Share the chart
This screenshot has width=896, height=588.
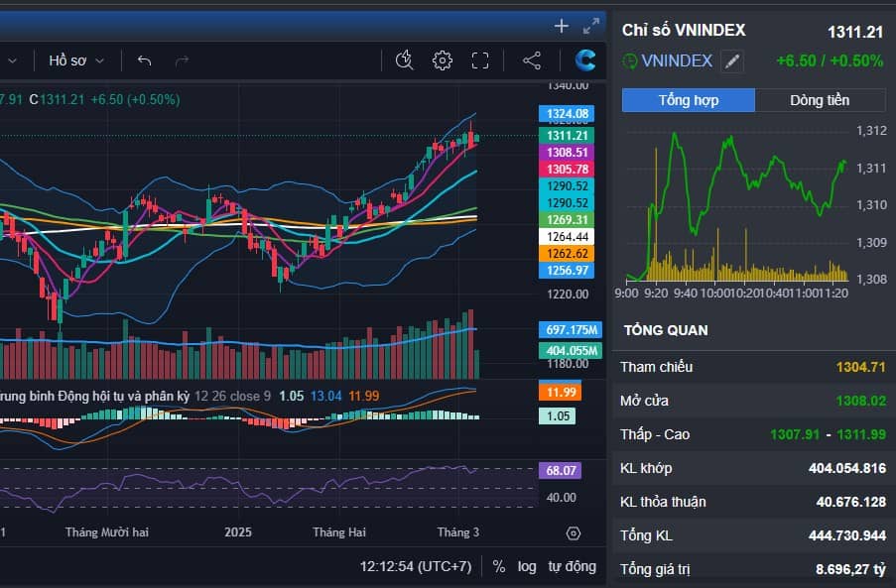tap(532, 60)
